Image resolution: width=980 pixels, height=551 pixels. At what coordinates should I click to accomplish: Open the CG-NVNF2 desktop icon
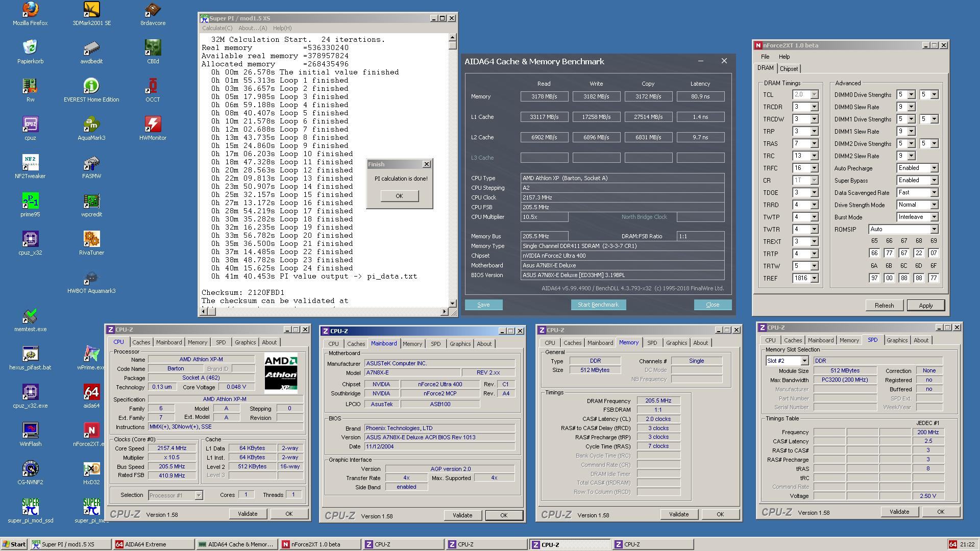pos(30,473)
